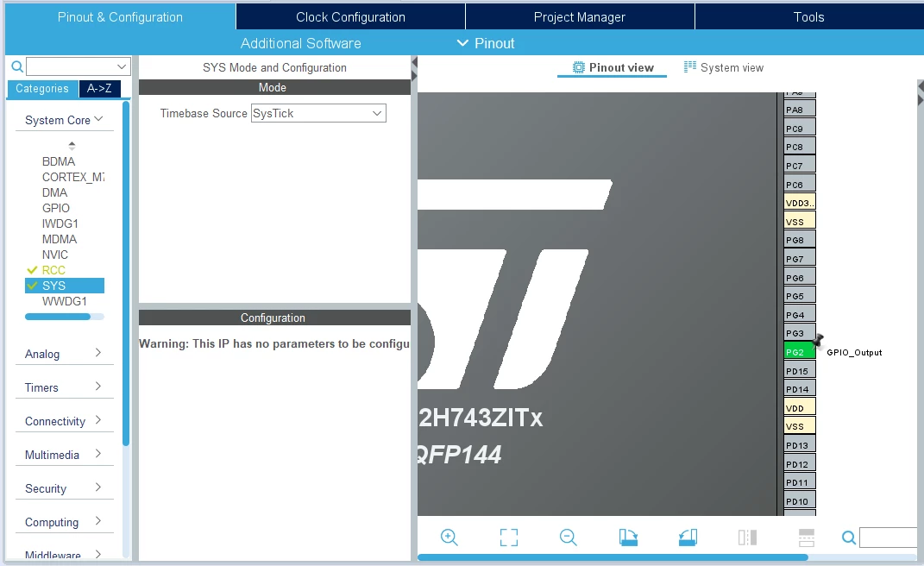The width and height of the screenshot is (924, 566).
Task: Open Additional Software
Action: point(300,43)
